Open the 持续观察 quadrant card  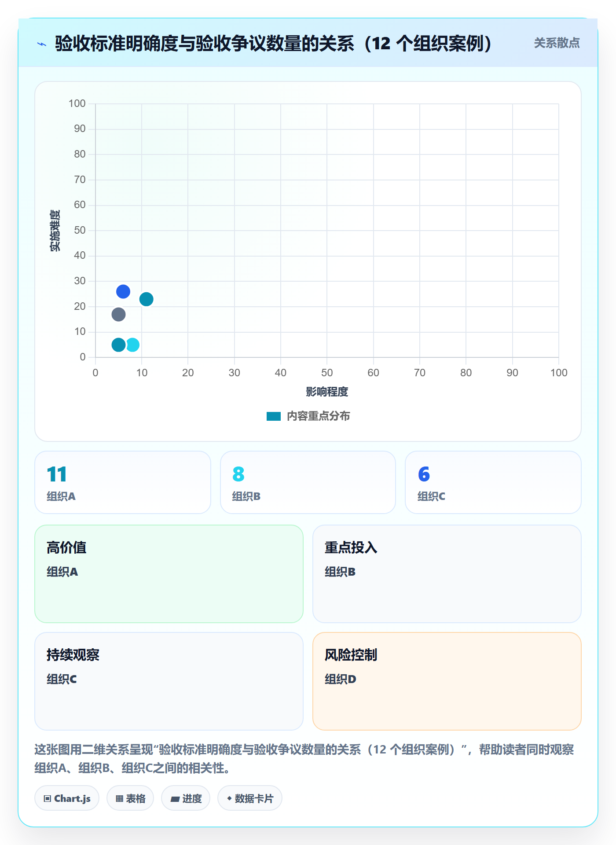coord(169,681)
